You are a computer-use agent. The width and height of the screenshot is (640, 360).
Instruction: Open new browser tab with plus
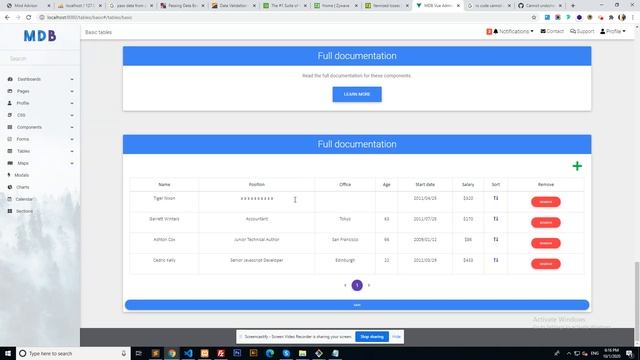pos(573,6)
